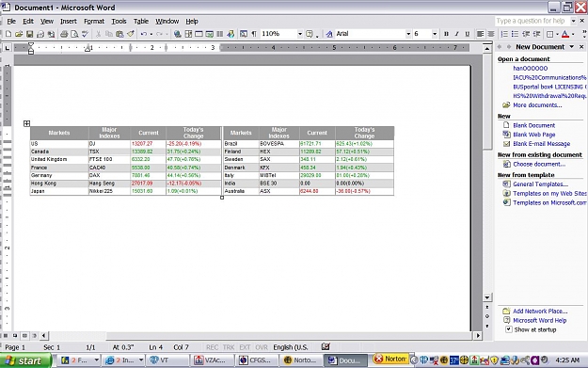
Task: Click the Insert Table toolbar icon
Action: (199, 34)
